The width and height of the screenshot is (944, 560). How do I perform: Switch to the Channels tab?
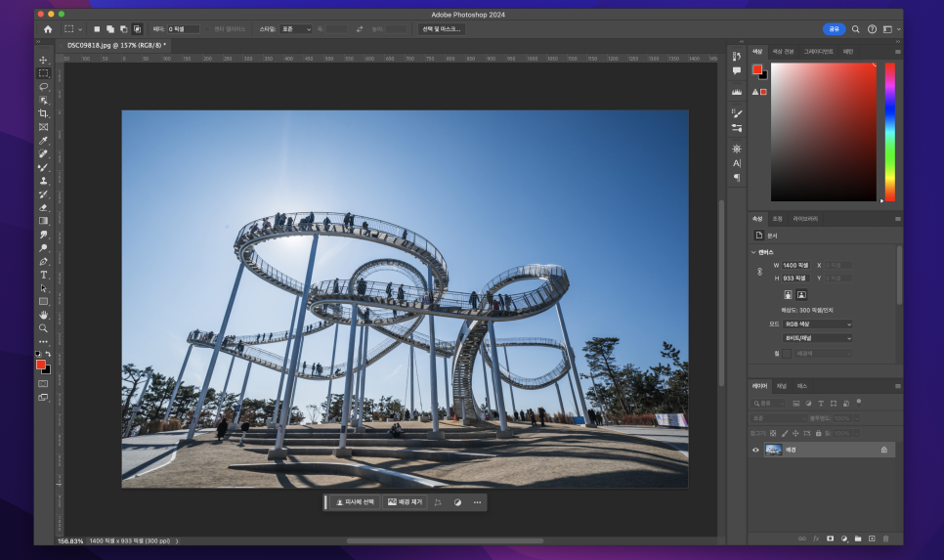(x=782, y=386)
